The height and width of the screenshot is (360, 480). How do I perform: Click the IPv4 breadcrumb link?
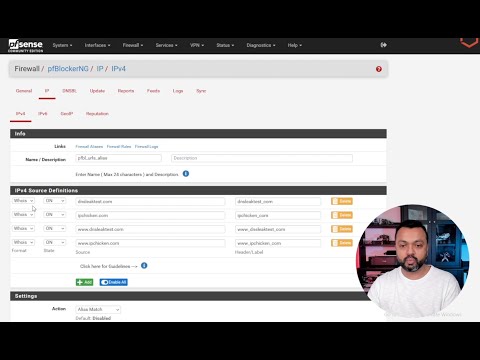pos(118,69)
